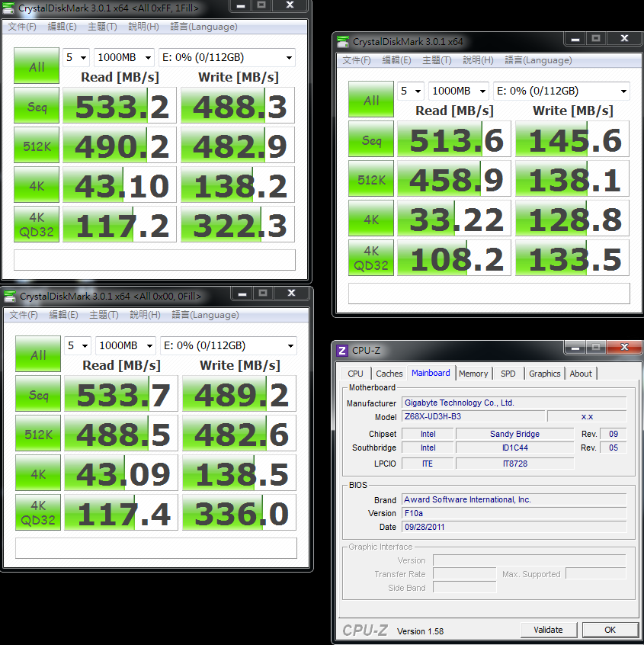Click the BIOS date 09/28/2011 field
This screenshot has height=645, width=644.
tap(514, 527)
